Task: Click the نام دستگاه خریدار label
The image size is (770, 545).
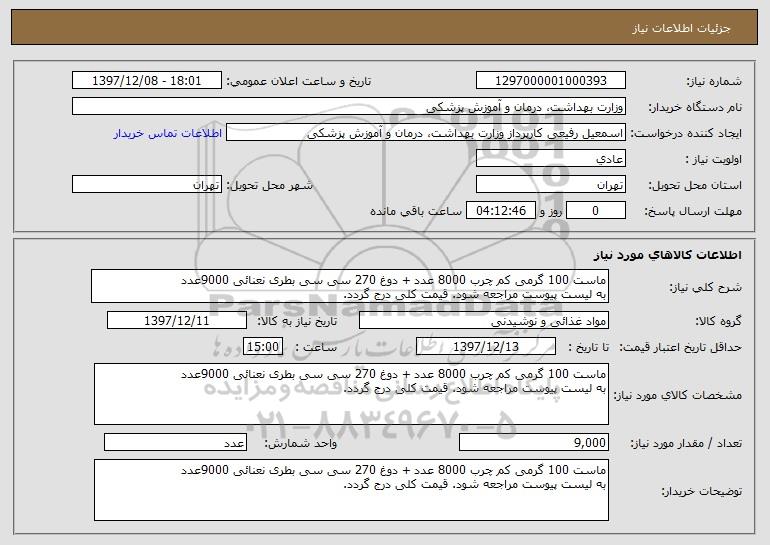Action: tap(695, 107)
